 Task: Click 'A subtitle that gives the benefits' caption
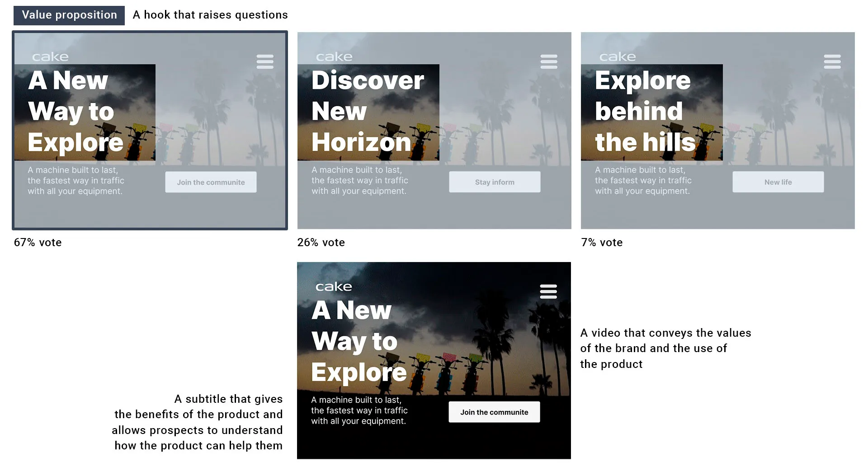(x=198, y=422)
